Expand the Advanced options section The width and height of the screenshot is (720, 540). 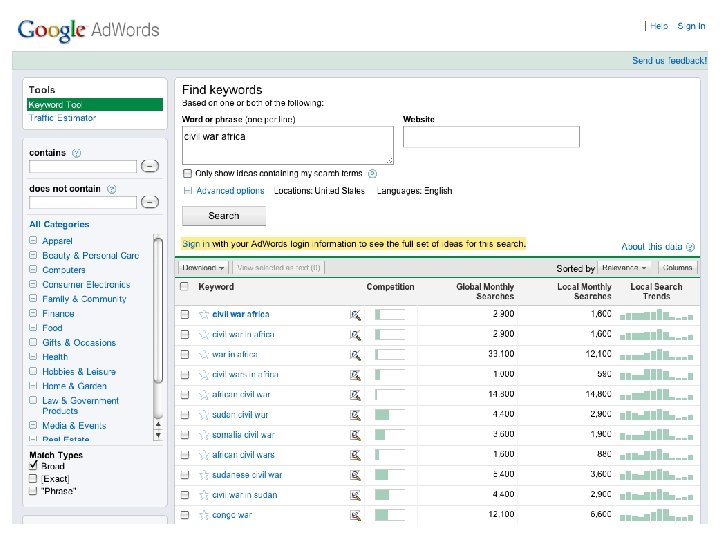pos(230,191)
